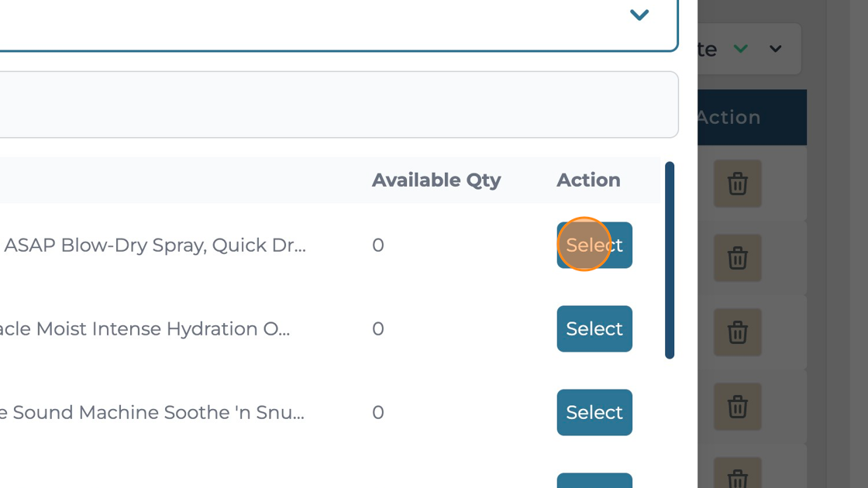Delete the first row using its trash icon
The width and height of the screenshot is (868, 488).
click(x=737, y=184)
